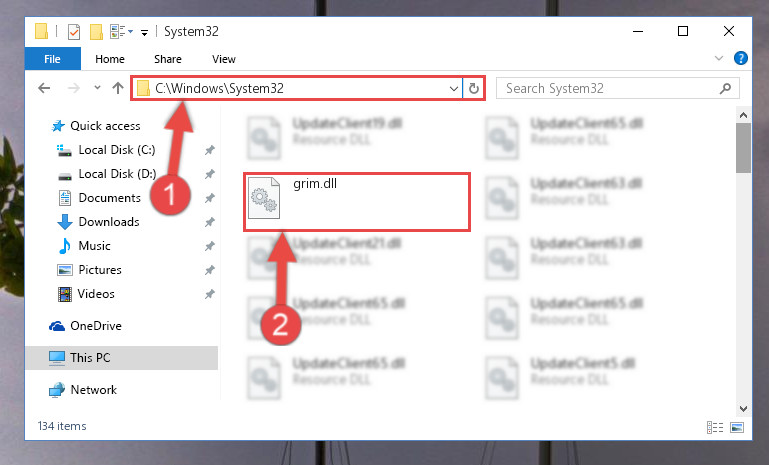Expand the address bar history dropdown

[x=454, y=89]
